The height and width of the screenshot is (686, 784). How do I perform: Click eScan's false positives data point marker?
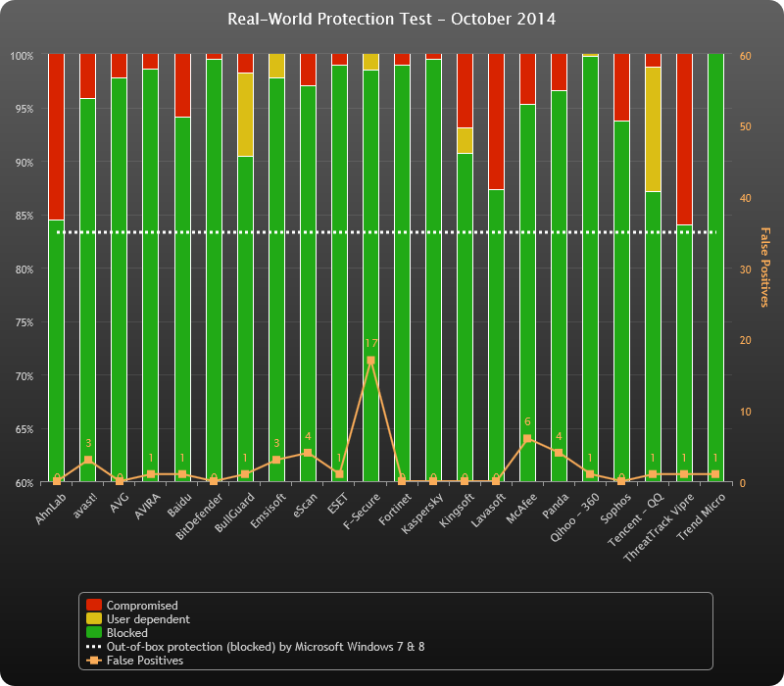pos(308,453)
